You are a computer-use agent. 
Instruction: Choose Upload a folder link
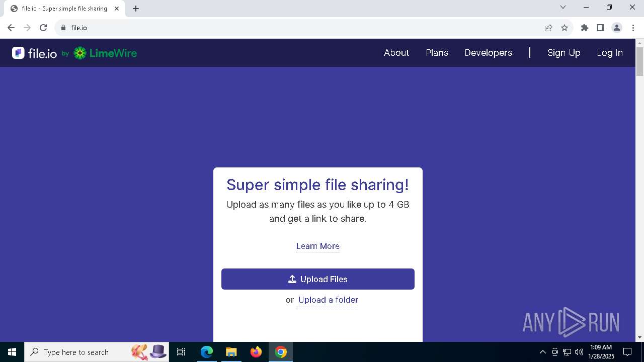click(x=328, y=300)
